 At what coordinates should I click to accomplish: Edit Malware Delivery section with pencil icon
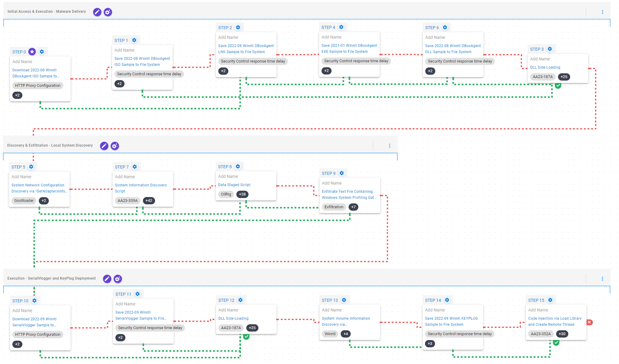coord(97,12)
